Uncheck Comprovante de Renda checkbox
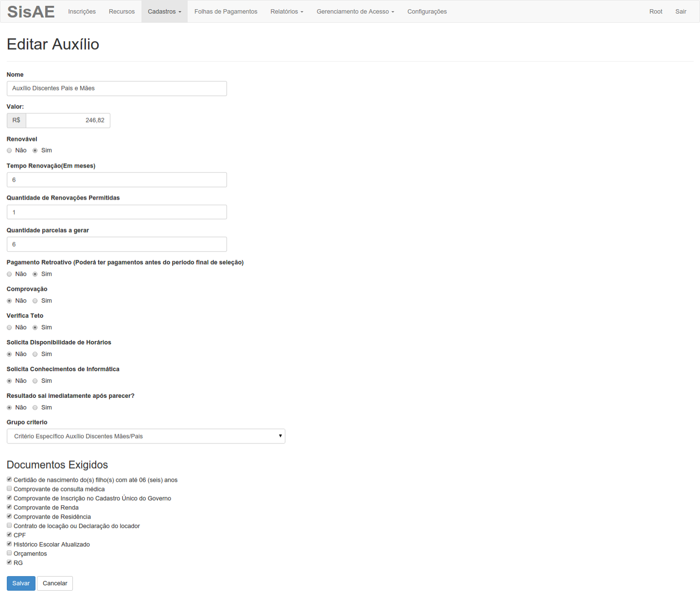 tap(9, 507)
